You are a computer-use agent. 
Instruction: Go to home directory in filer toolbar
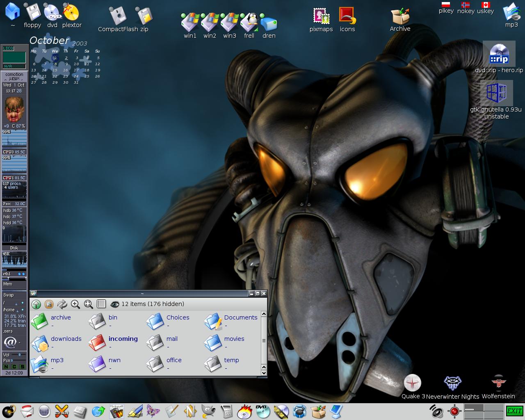pyautogui.click(x=49, y=304)
